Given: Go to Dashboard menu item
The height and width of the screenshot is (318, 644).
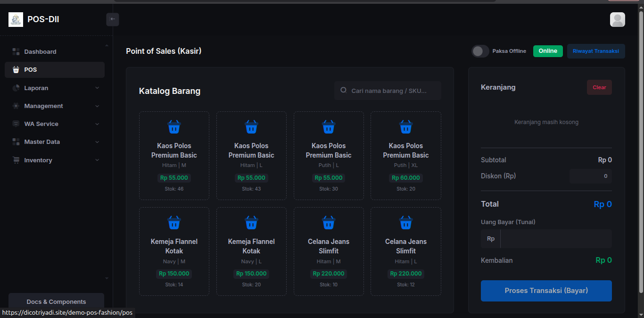Looking at the screenshot, I should (x=55, y=52).
